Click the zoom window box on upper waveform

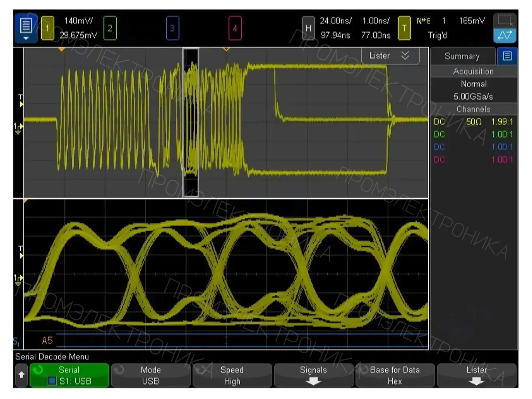pyautogui.click(x=191, y=122)
